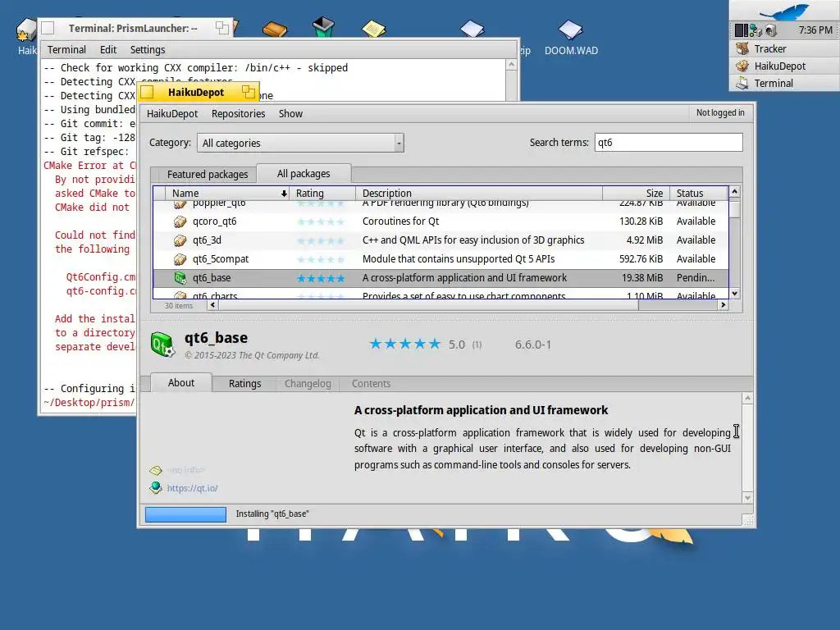Switch to the All packages tab

(x=304, y=174)
